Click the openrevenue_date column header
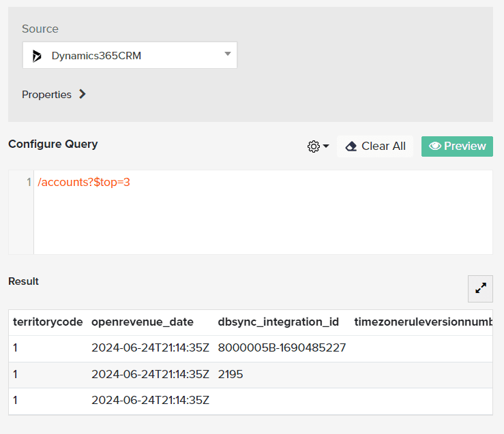The width and height of the screenshot is (504, 434). tap(143, 322)
